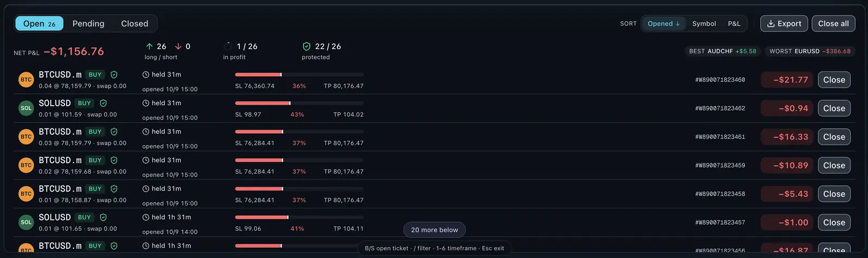Switch to the Pending tab
Image resolution: width=868 pixels, height=258 pixels.
pyautogui.click(x=88, y=24)
